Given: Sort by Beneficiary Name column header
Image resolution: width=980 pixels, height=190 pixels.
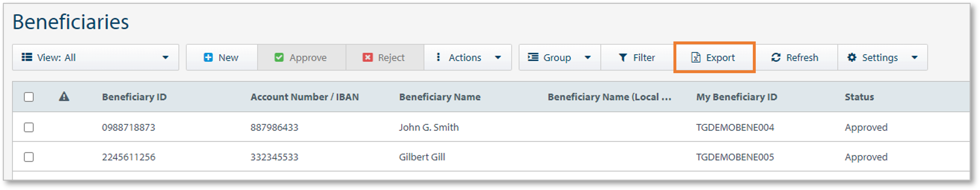Looking at the screenshot, I should tap(439, 97).
